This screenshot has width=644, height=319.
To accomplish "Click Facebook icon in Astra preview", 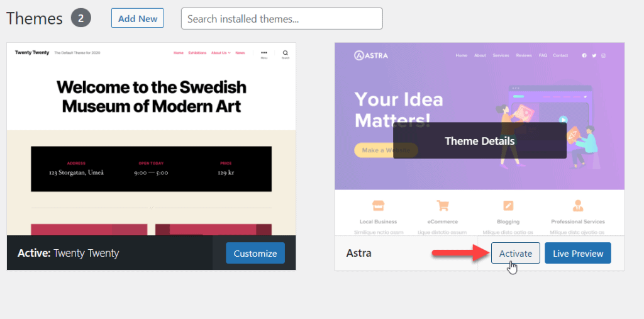I will (x=584, y=55).
